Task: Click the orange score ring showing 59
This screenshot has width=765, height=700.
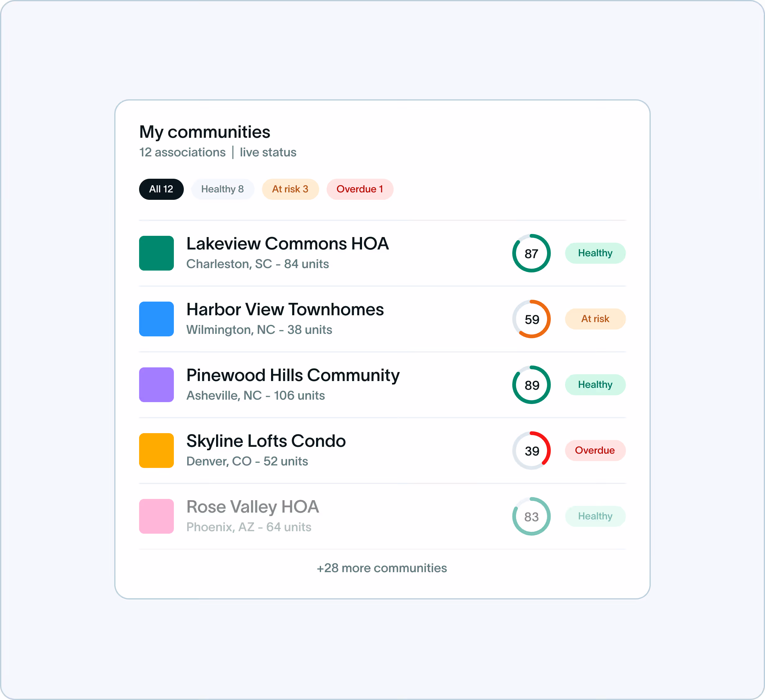Action: 531,319
